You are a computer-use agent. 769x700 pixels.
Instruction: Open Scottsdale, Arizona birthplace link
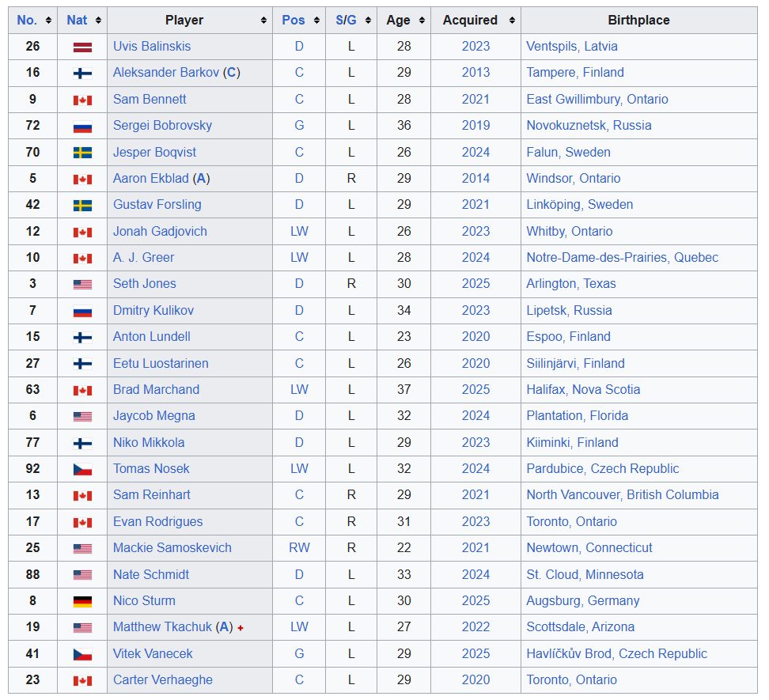coord(581,627)
